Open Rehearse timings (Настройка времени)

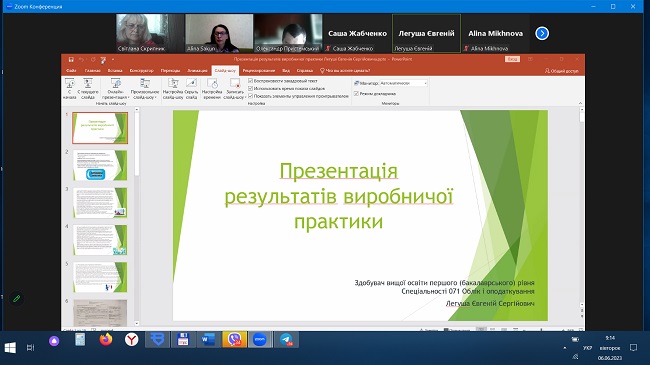[212, 88]
